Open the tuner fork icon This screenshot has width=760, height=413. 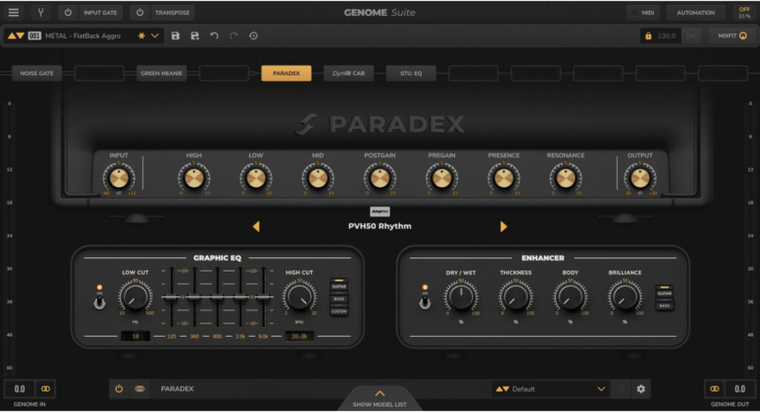[x=41, y=13]
